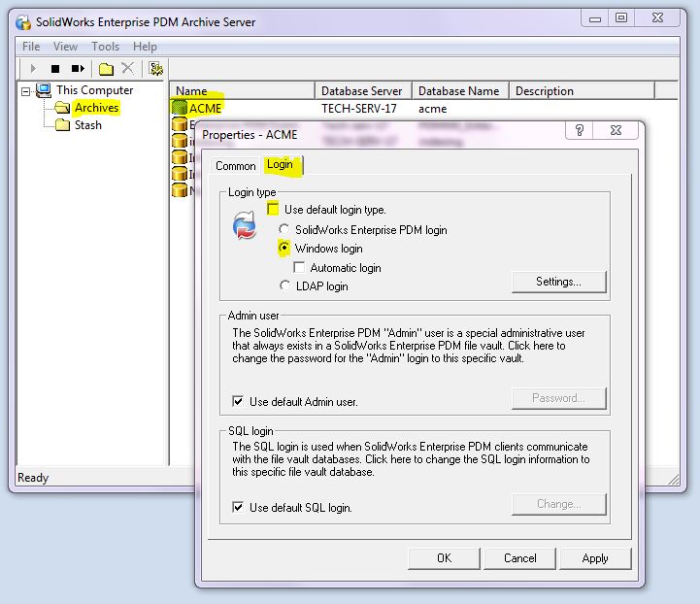Screen dimensions: 700x604
Task: Click the Database Server column header
Action: (x=361, y=91)
